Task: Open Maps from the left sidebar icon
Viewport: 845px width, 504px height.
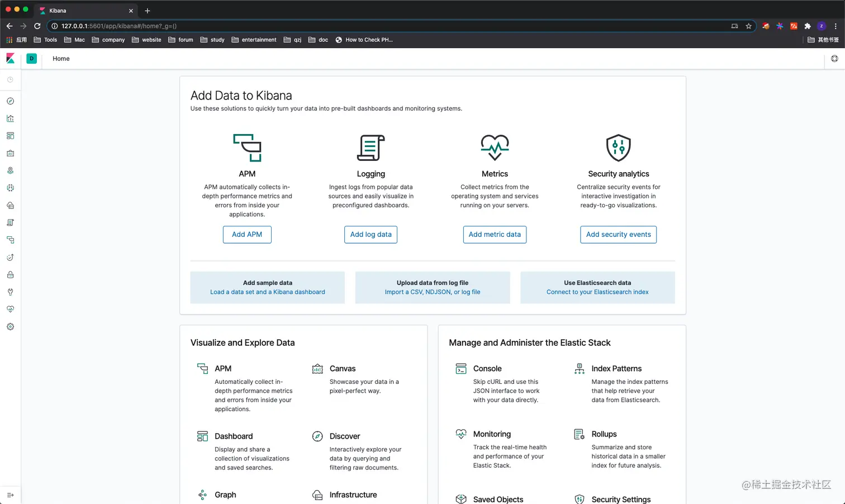Action: click(10, 170)
